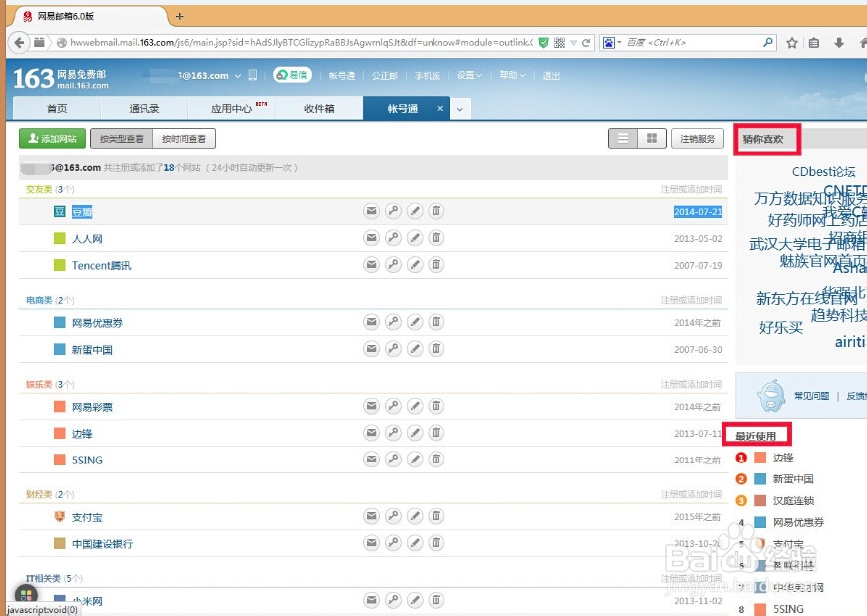867x616 pixels.
Task: Click the key icon in the 5SING list row
Action: pos(393,459)
